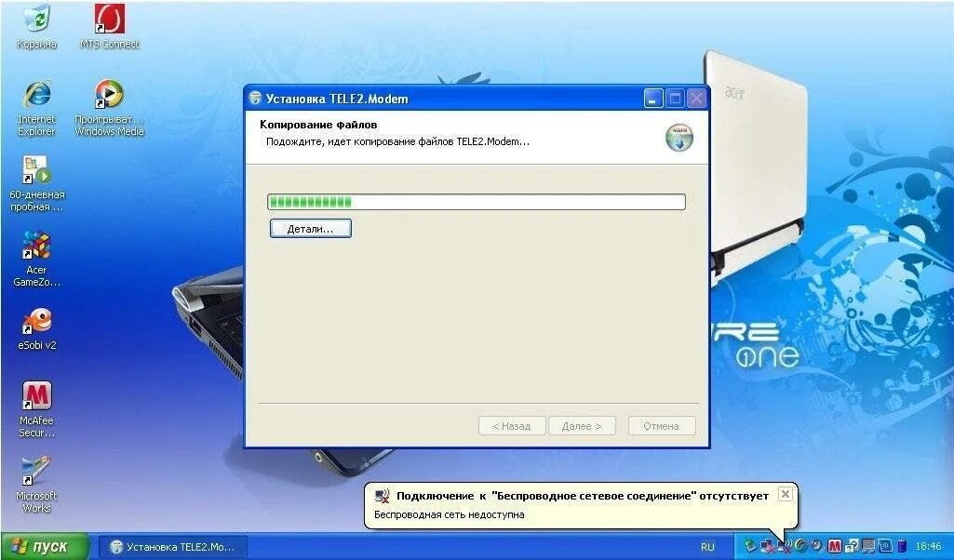Image resolution: width=954 pixels, height=560 pixels.
Task: Click the Далее > button
Action: tap(582, 426)
